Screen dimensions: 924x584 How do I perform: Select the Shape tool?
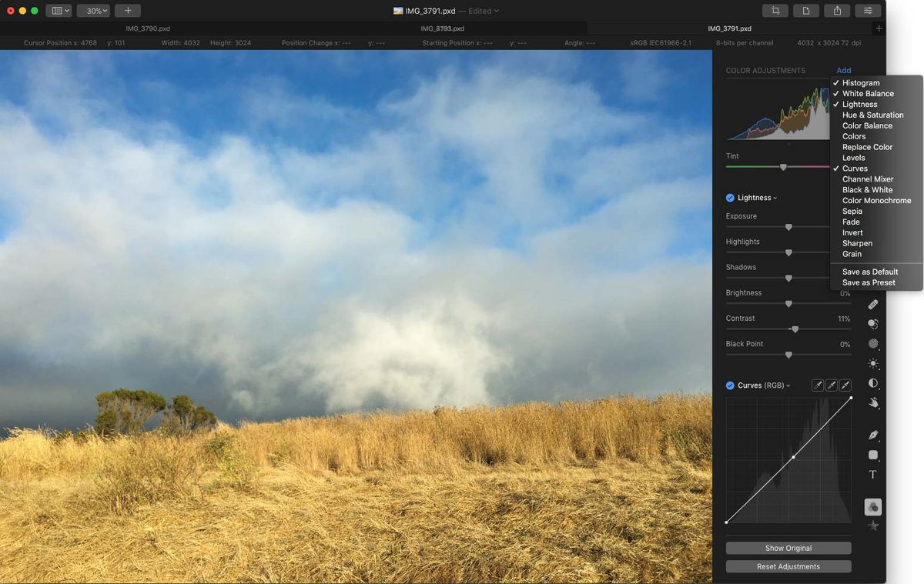pyautogui.click(x=873, y=455)
